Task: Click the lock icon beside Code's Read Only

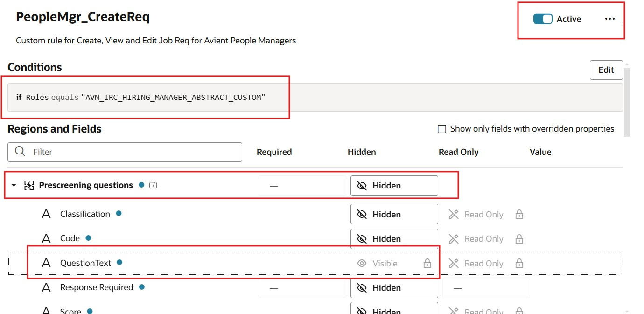Action: tap(519, 238)
